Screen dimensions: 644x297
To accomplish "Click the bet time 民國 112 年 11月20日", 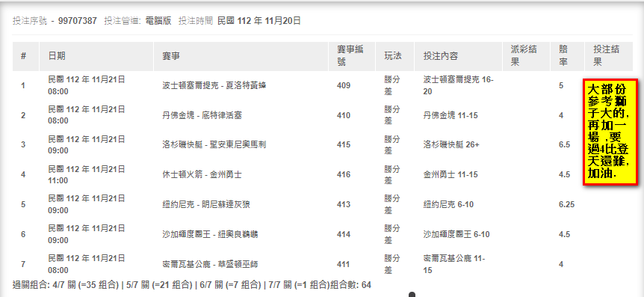I will click(258, 20).
